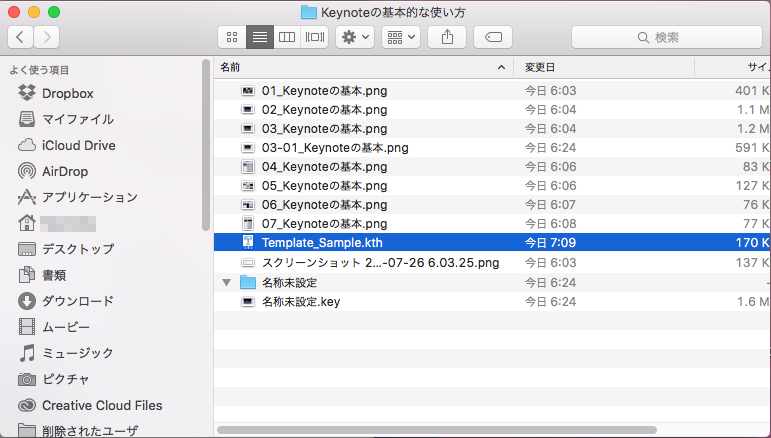Select the 名称未設定 folder

pyautogui.click(x=289, y=283)
